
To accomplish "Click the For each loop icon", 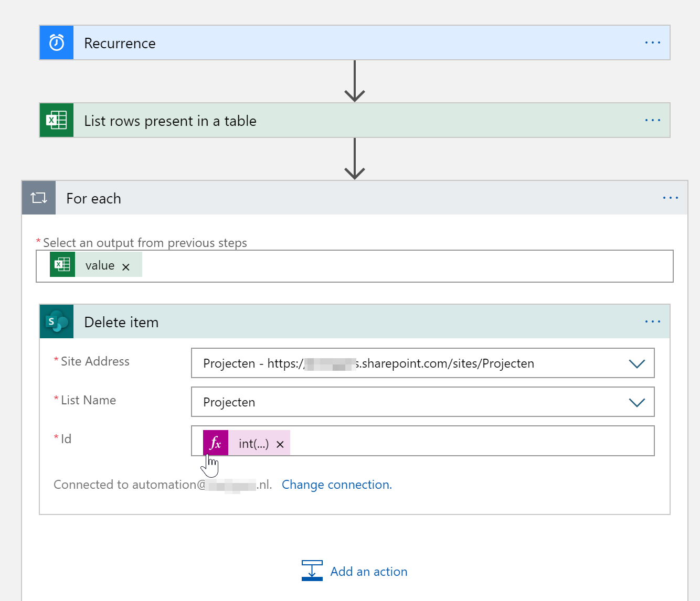I will (39, 198).
